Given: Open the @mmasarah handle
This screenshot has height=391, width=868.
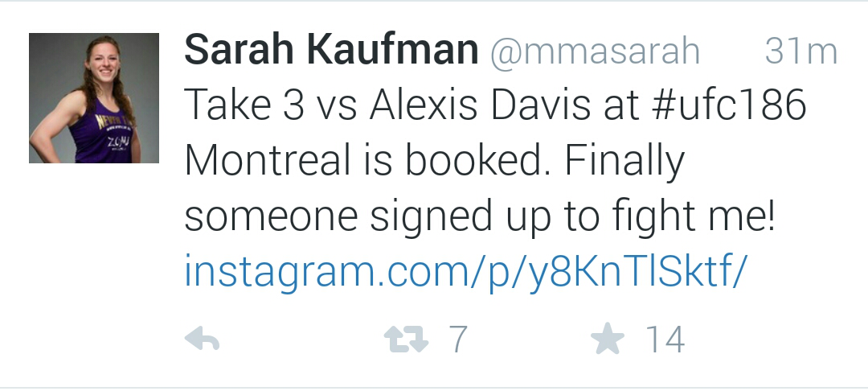Looking at the screenshot, I should (595, 53).
